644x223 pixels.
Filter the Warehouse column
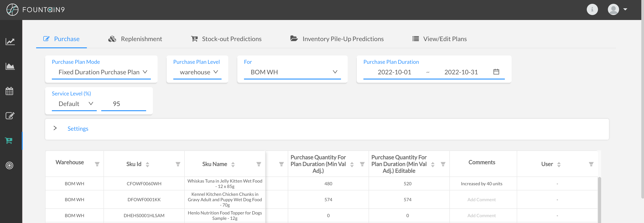click(97, 164)
